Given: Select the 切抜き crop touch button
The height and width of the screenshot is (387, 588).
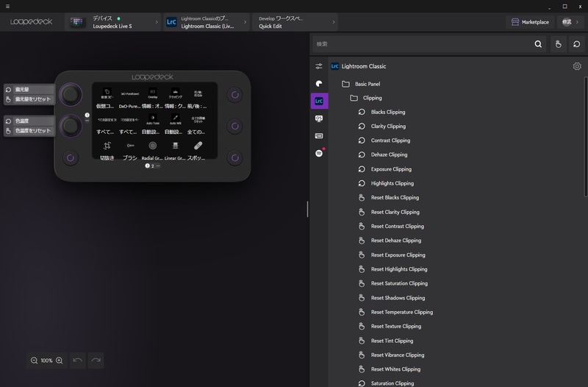Looking at the screenshot, I should click(x=107, y=151).
